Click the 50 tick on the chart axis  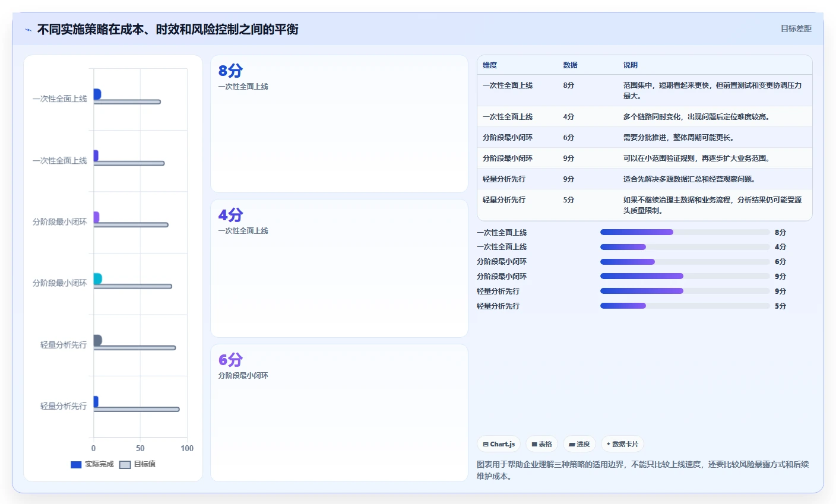click(x=140, y=448)
